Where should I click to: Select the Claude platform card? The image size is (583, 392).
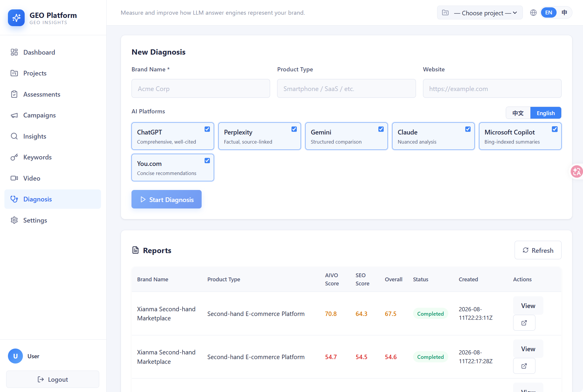pyautogui.click(x=433, y=136)
